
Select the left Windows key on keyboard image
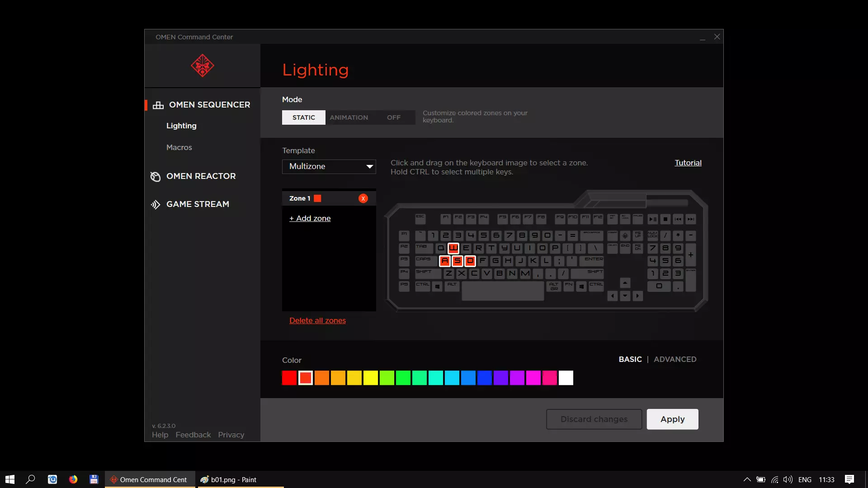click(x=437, y=286)
